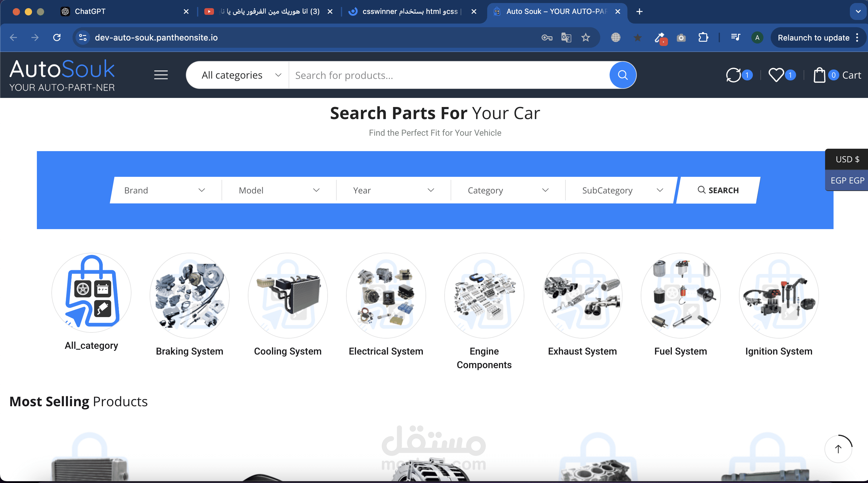Open the wishlist heart icon
This screenshot has height=483, width=868.
tap(776, 75)
